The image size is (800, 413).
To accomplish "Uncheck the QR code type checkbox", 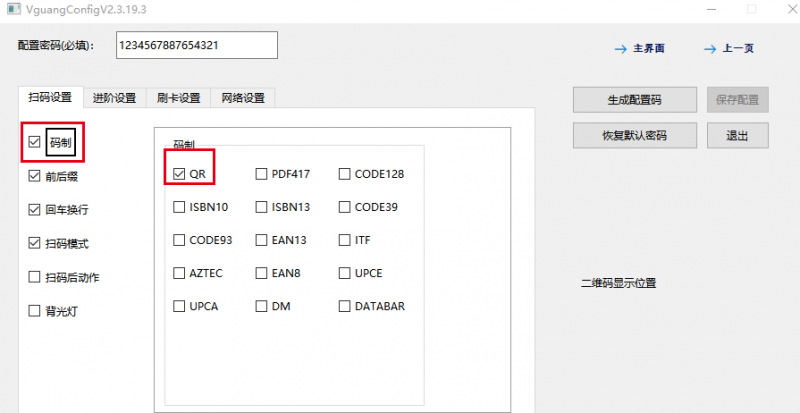I will pos(179,174).
